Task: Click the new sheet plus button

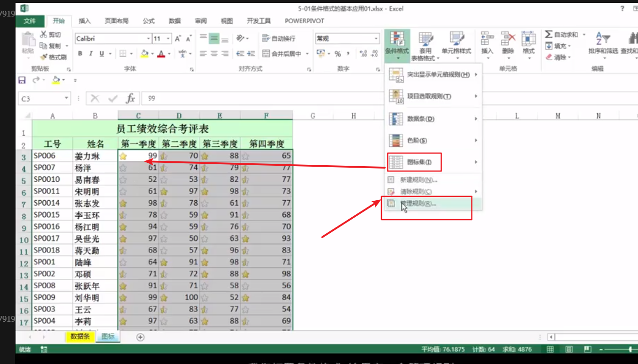Action: click(140, 337)
